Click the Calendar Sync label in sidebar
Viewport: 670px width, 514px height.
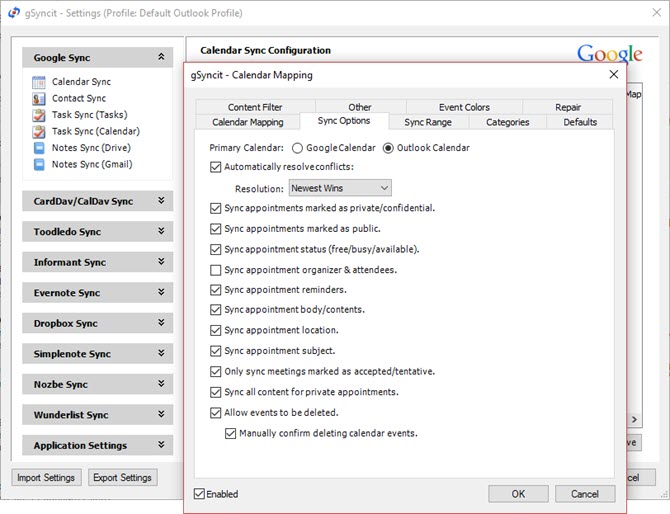(x=81, y=82)
